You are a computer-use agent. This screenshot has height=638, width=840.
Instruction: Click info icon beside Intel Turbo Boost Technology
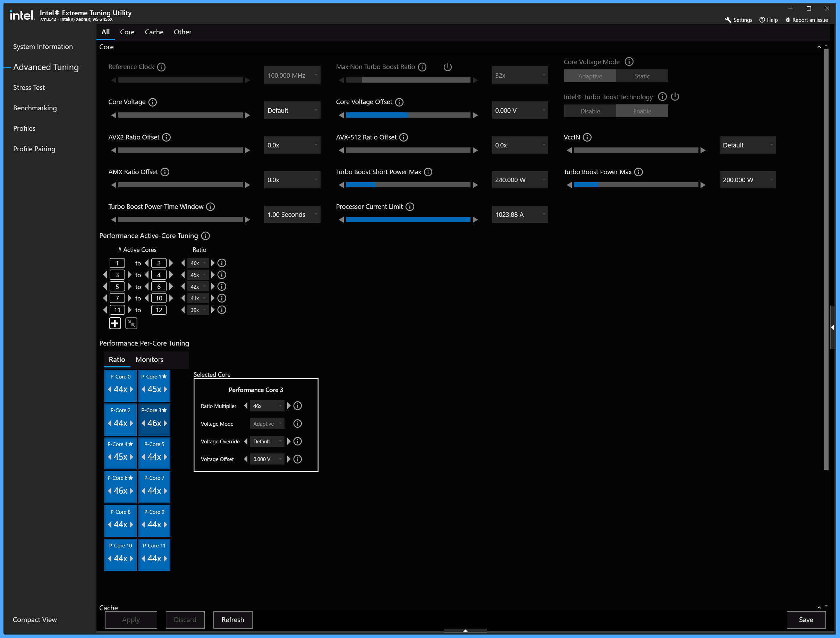(x=662, y=96)
